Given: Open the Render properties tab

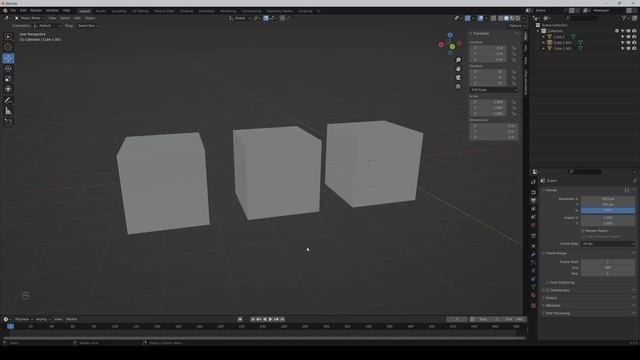Looking at the screenshot, I should click(x=533, y=192).
